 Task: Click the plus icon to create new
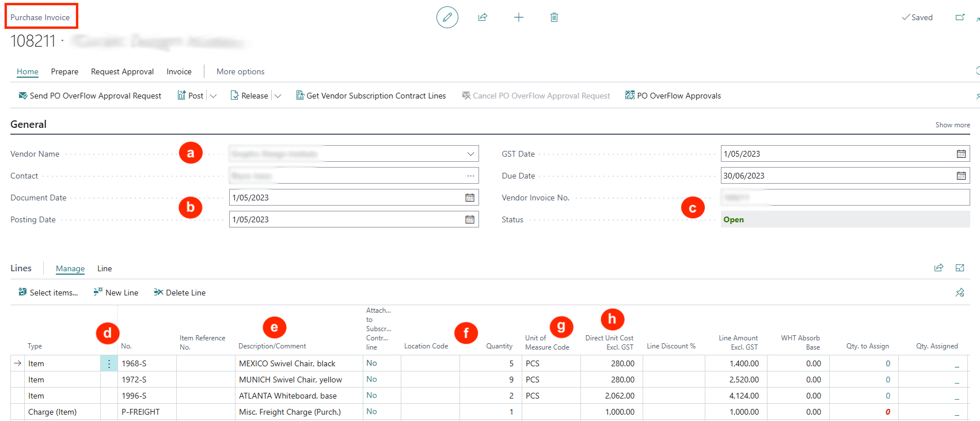click(x=518, y=17)
